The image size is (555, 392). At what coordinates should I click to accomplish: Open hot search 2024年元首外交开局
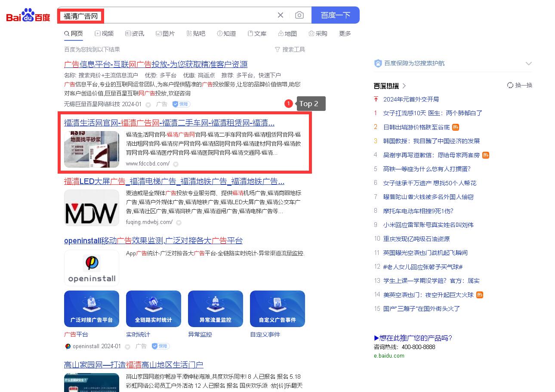411,99
